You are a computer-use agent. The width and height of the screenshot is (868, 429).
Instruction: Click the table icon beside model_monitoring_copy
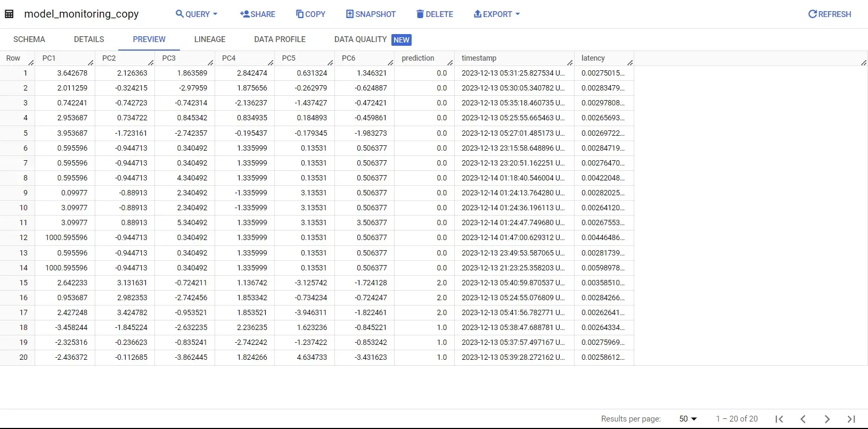9,14
